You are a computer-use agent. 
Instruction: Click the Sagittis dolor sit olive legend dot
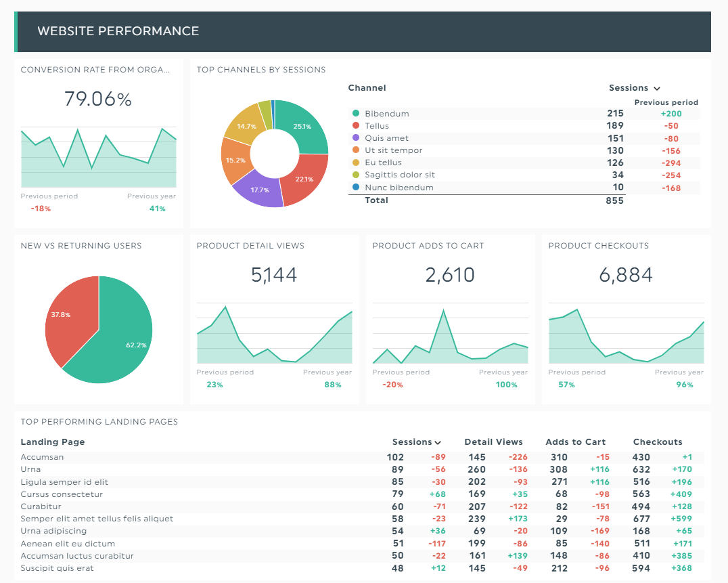[x=356, y=175]
